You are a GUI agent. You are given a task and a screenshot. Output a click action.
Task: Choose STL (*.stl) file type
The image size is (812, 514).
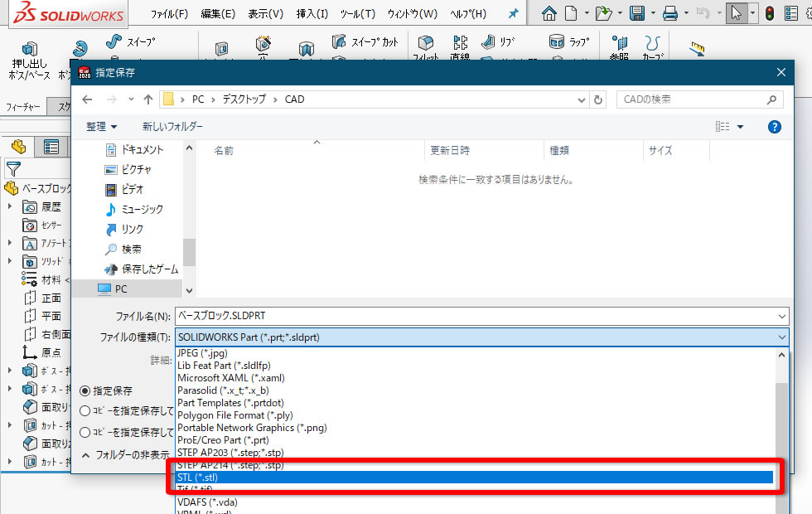475,478
